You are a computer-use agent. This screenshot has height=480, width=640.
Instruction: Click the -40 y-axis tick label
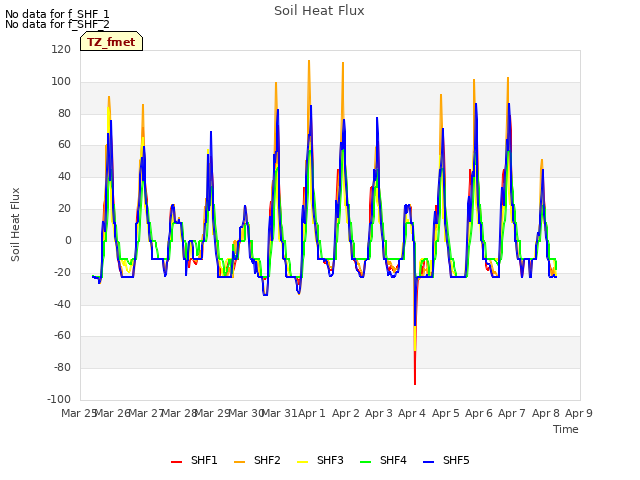[x=62, y=304]
